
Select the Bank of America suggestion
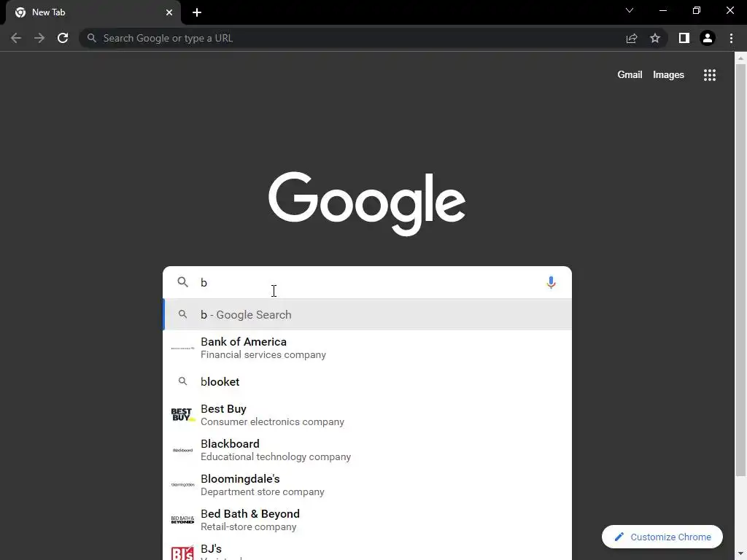368,348
